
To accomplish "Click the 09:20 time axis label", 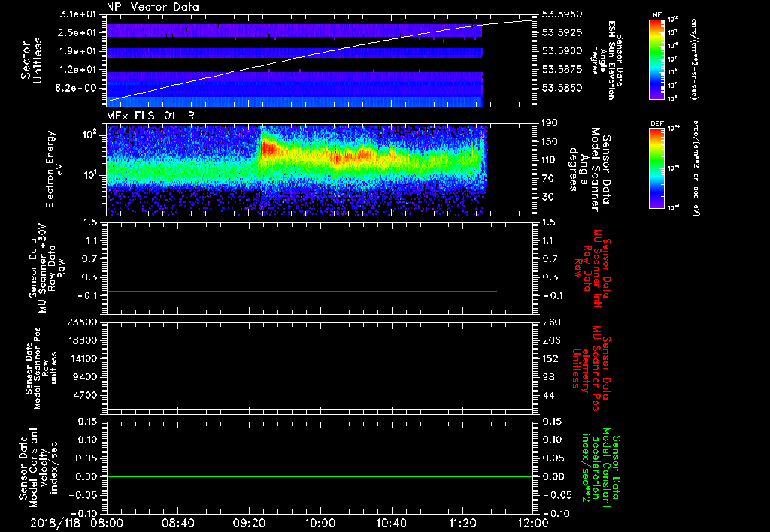I will (x=249, y=523).
